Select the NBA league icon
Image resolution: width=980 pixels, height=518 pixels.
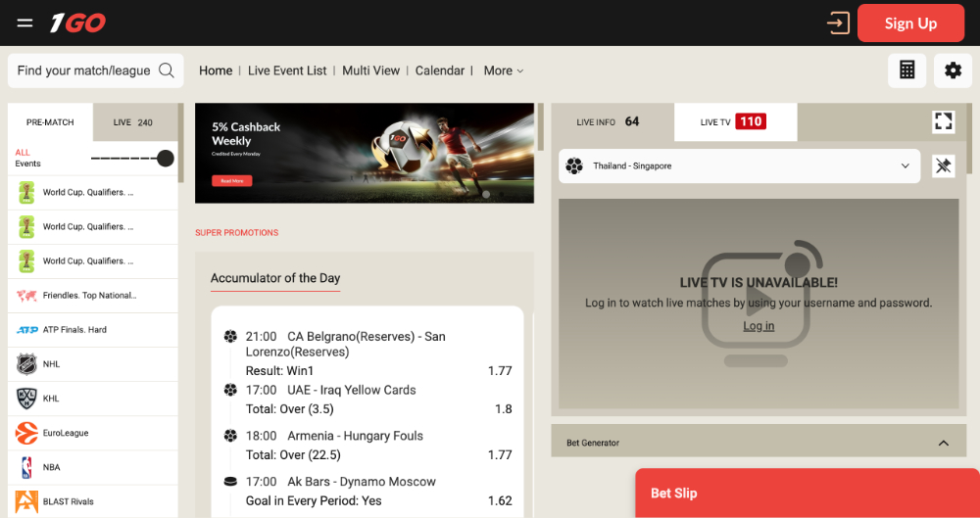click(26, 467)
